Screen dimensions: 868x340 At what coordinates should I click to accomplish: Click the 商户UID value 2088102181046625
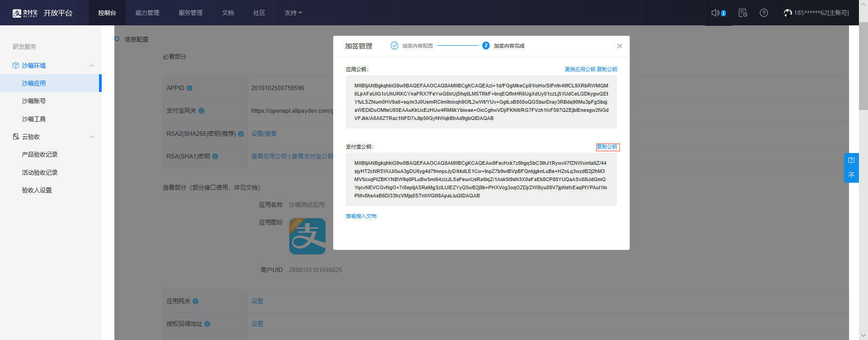coord(316,270)
